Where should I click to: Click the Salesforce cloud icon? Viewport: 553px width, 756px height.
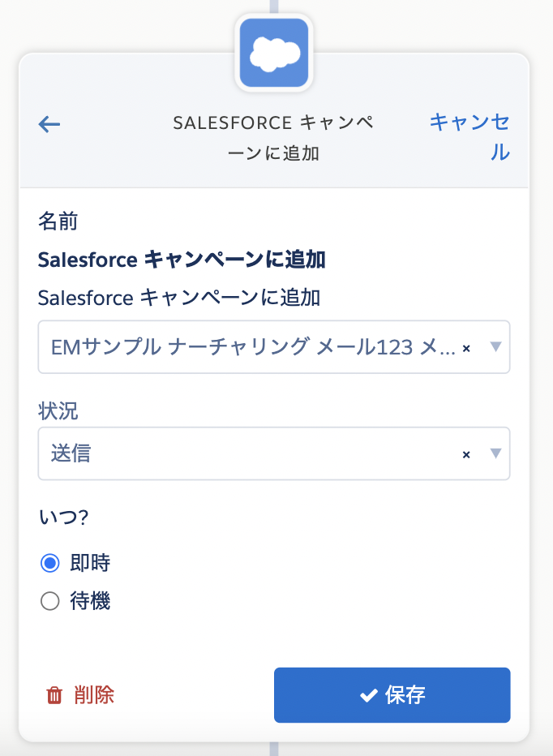tap(274, 53)
